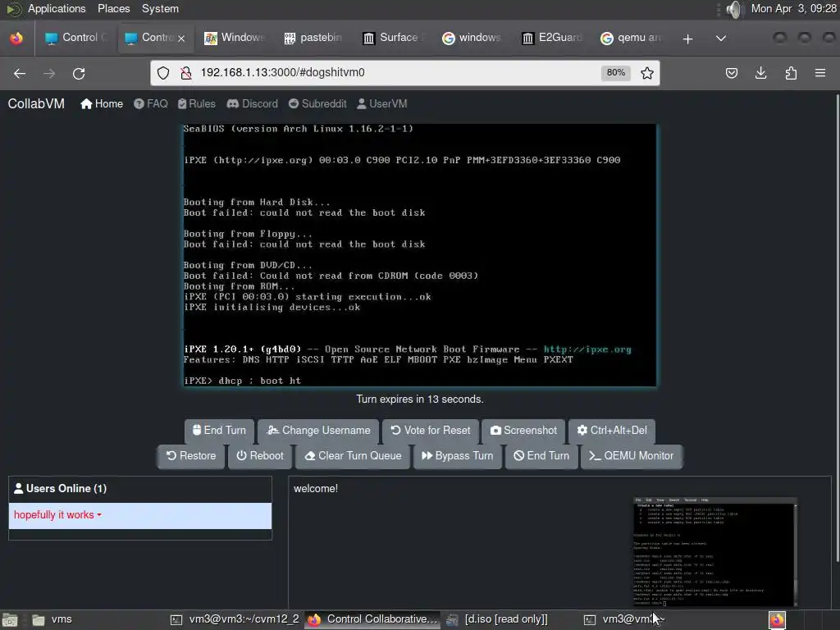This screenshot has width=840, height=630.
Task: Open the QEMU Monitor button
Action: [x=631, y=456]
